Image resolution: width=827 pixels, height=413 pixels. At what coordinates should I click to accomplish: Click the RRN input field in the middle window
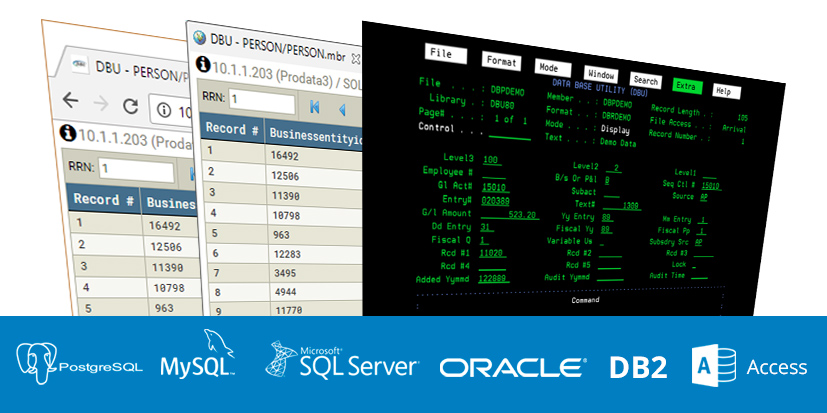[262, 103]
